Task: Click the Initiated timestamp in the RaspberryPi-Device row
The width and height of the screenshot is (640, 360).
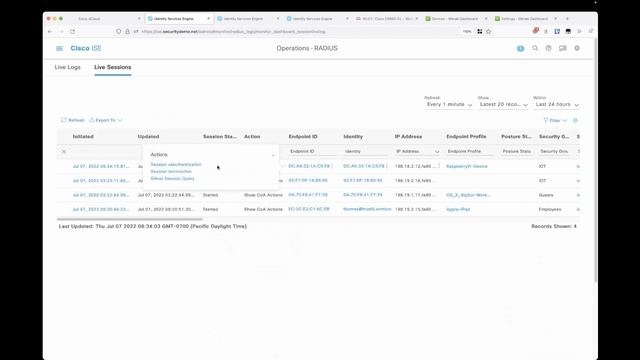Action: point(101,167)
